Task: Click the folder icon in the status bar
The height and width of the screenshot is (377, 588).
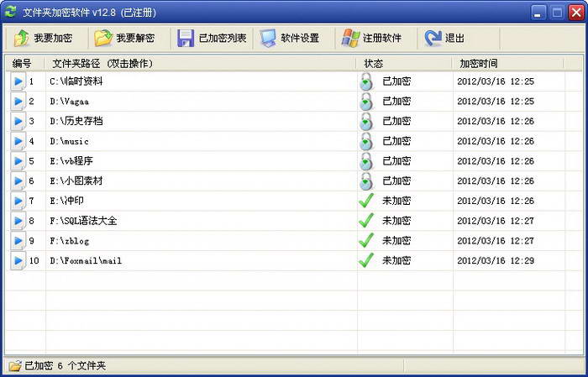Action: (x=15, y=366)
